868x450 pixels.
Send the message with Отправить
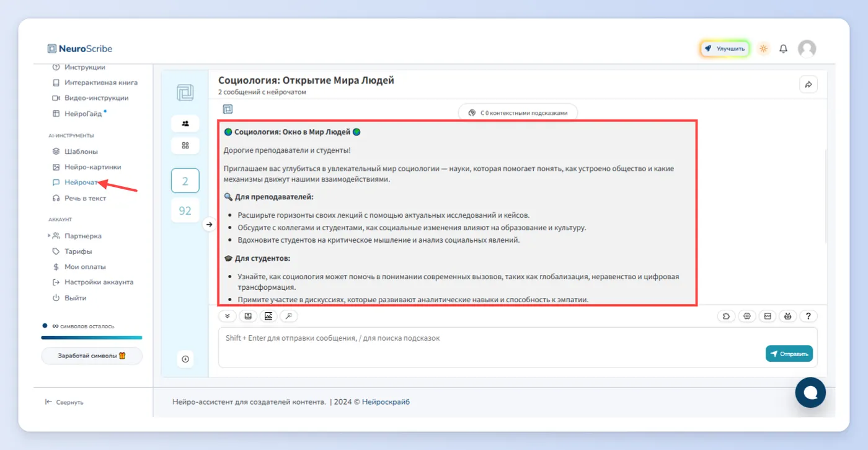click(x=789, y=354)
